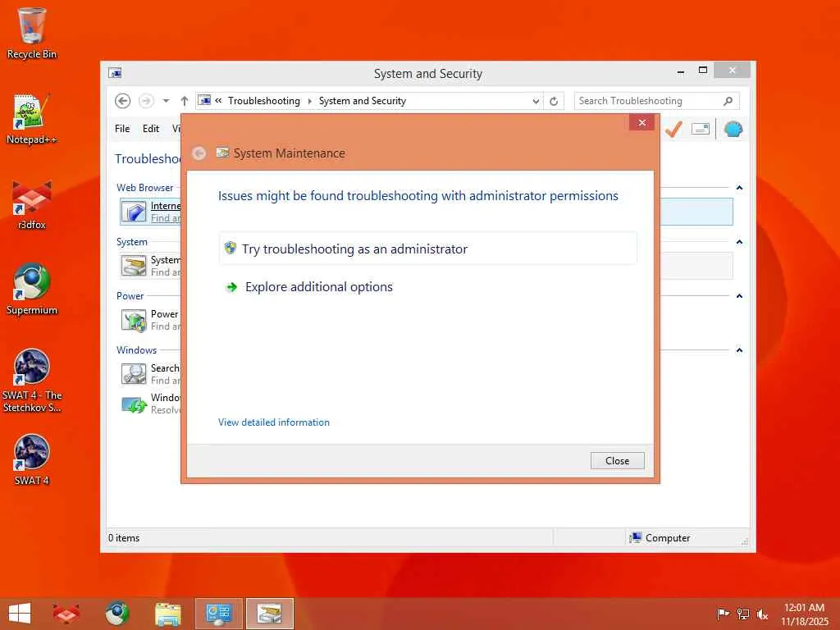
Task: Open Recycle Bin desktop icon
Action: pyautogui.click(x=32, y=33)
